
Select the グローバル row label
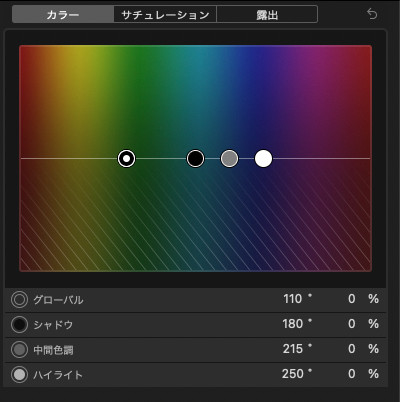tap(58, 300)
